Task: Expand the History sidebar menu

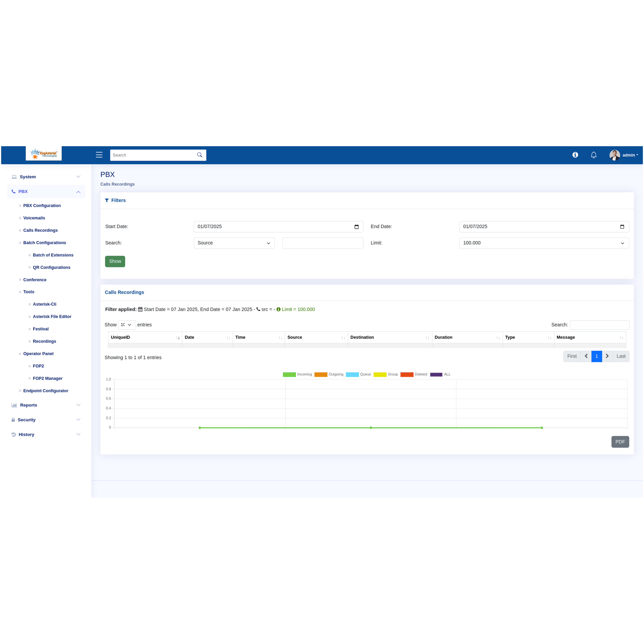Action: pos(46,434)
